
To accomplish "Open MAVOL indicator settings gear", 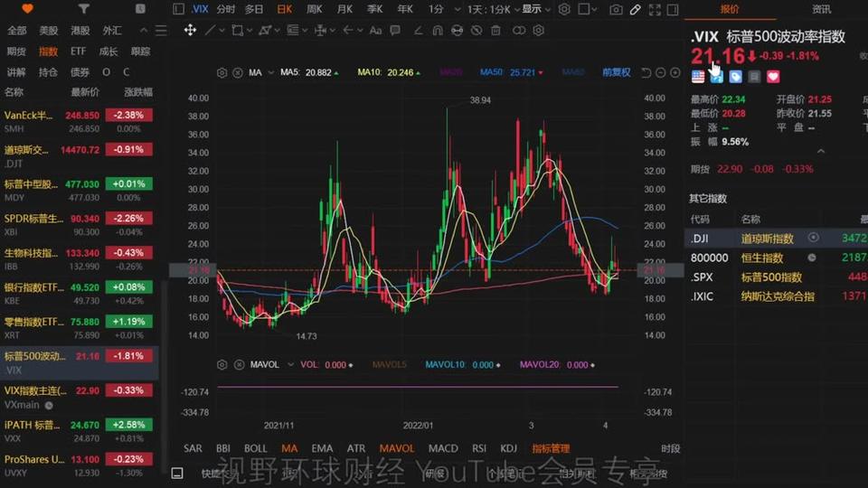I will (222, 364).
